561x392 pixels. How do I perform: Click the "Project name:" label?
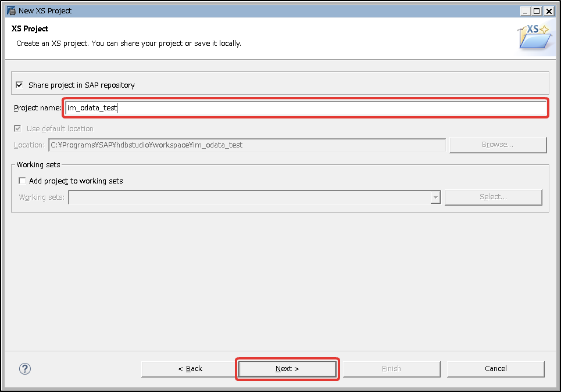point(38,108)
